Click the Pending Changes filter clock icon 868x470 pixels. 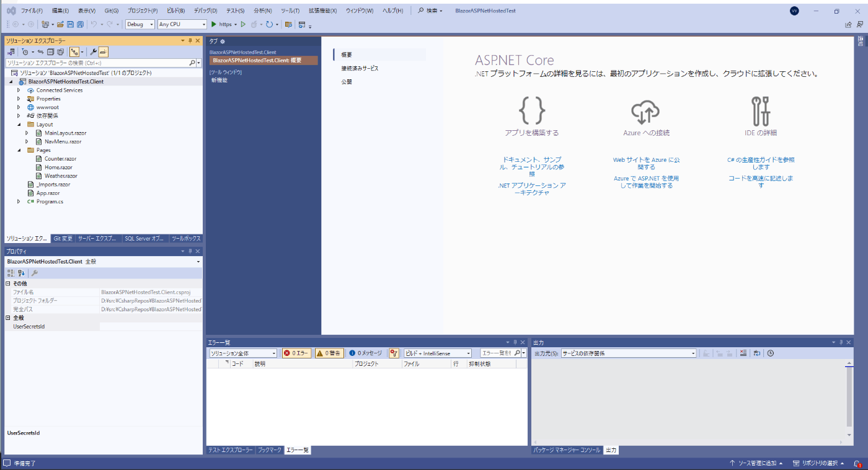point(25,52)
